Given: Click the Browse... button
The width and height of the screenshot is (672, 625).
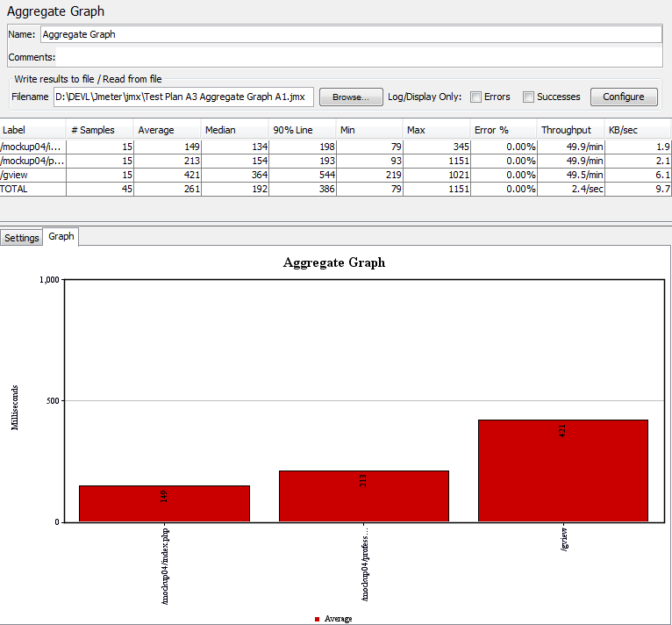Looking at the screenshot, I should (350, 97).
